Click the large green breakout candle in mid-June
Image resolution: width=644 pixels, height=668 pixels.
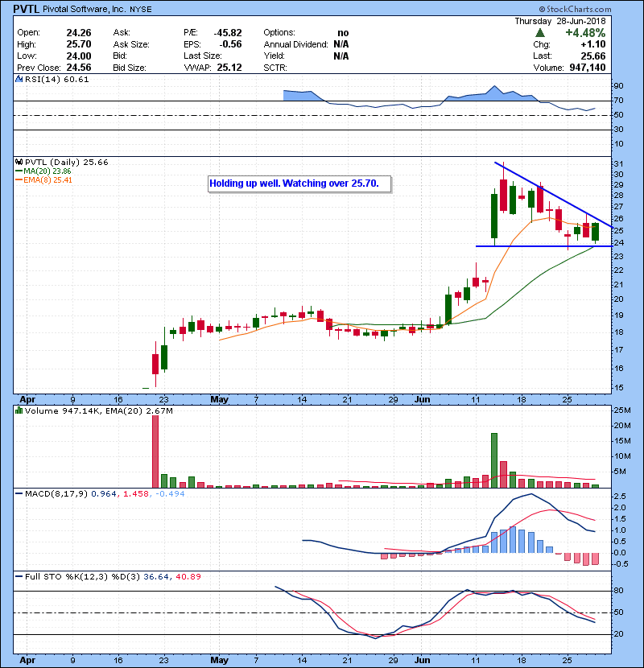coord(494,216)
